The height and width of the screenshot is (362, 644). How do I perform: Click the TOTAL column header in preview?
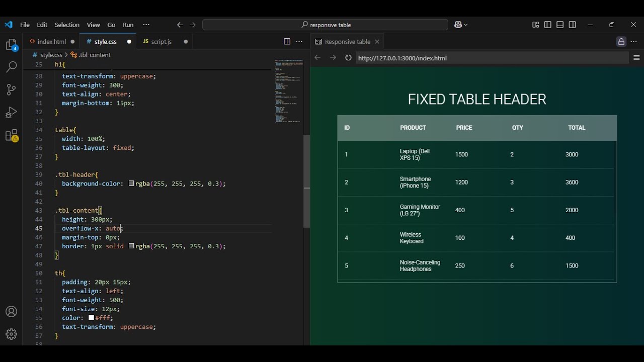577,128
